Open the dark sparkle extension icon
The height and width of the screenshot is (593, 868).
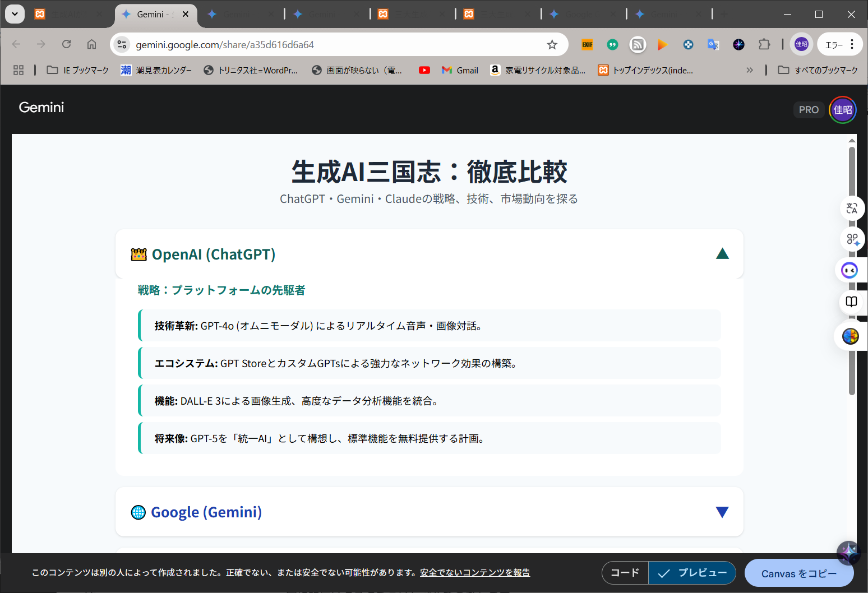click(738, 45)
